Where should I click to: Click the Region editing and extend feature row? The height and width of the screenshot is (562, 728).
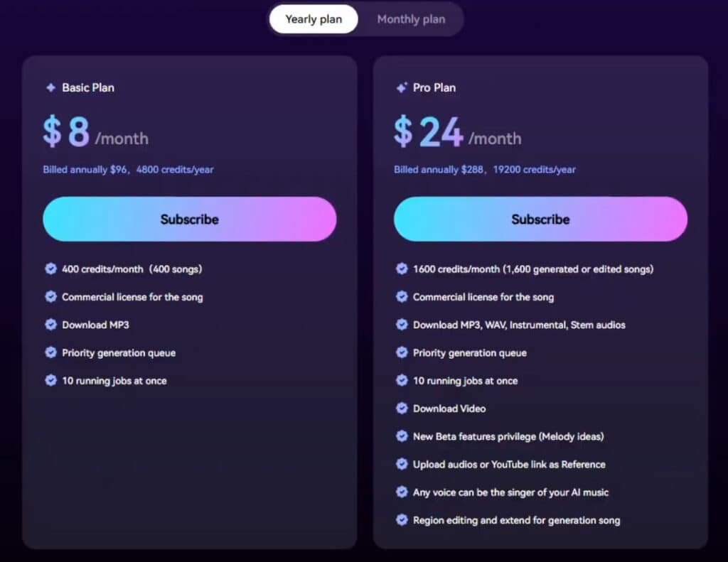click(x=515, y=520)
